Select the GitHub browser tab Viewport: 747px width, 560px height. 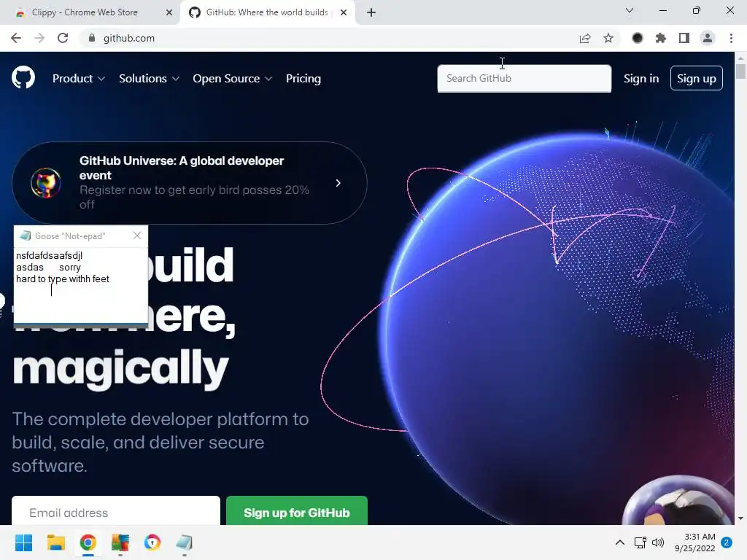pos(267,12)
